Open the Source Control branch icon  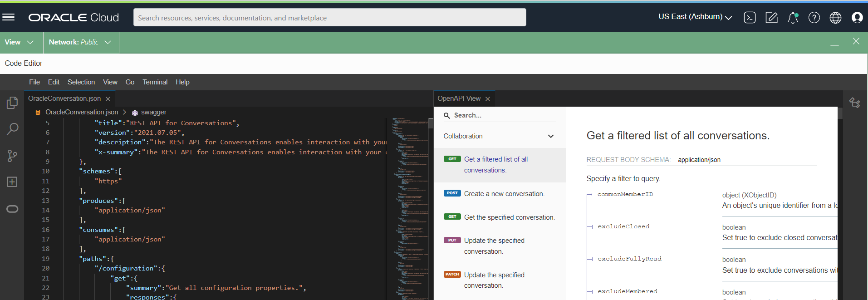[x=12, y=156]
